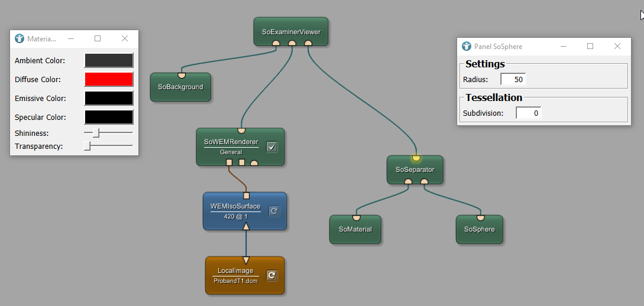The height and width of the screenshot is (306, 644).
Task: Minimize the Material panel window
Action: (x=71, y=39)
